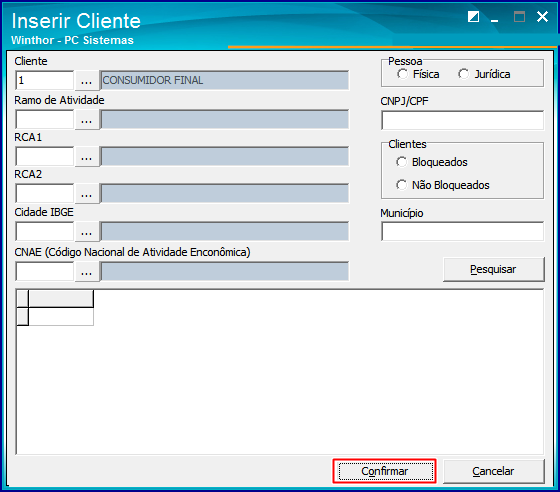Open Ramo de Atividade lookup ellipsis button
Image resolution: width=560 pixels, height=492 pixels.
(x=86, y=120)
